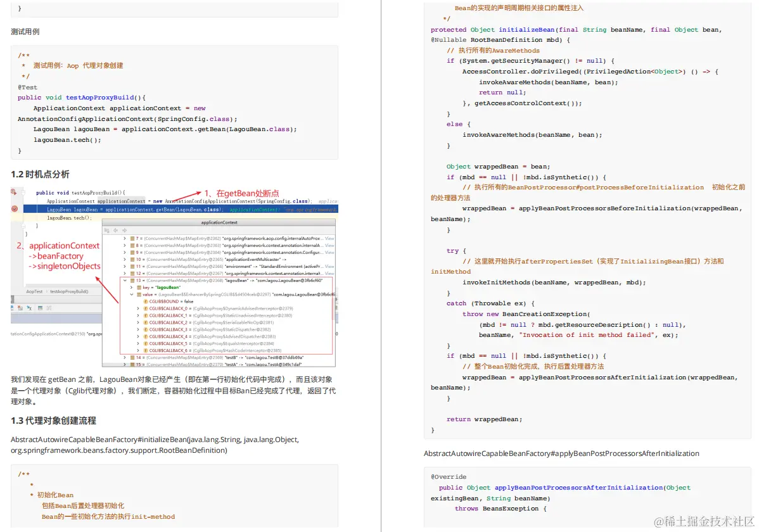This screenshot has height=532, width=759.
Task: Click the "throw new BeanCreationException(" line
Action: [x=526, y=314]
